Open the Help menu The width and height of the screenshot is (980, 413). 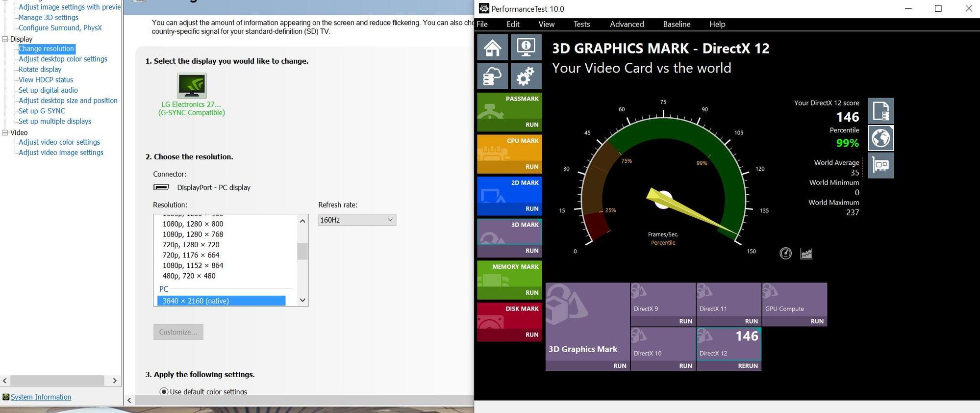tap(717, 24)
